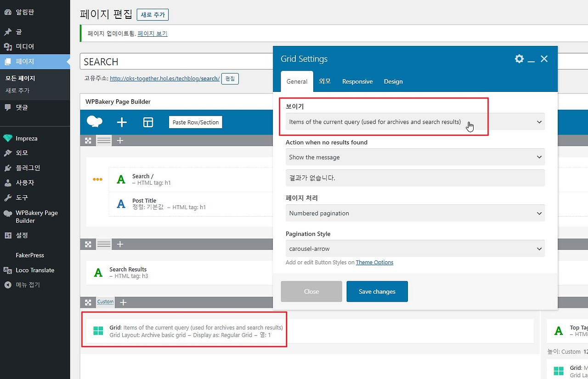This screenshot has height=379, width=588.
Task: Click the 사용자 person icon
Action: [x=8, y=182]
